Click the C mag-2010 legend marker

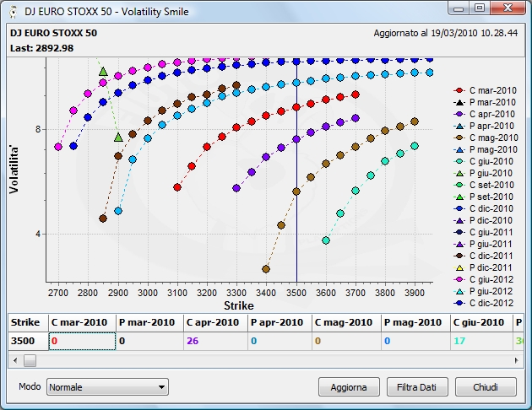pyautogui.click(x=459, y=138)
